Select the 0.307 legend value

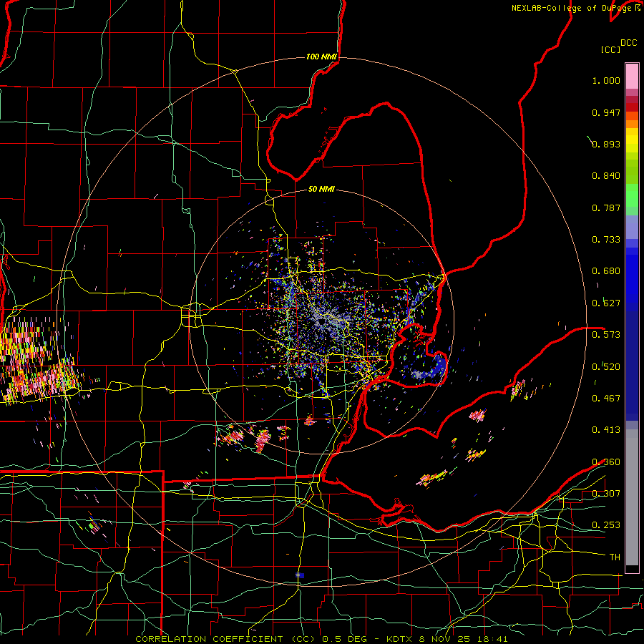[x=606, y=493]
